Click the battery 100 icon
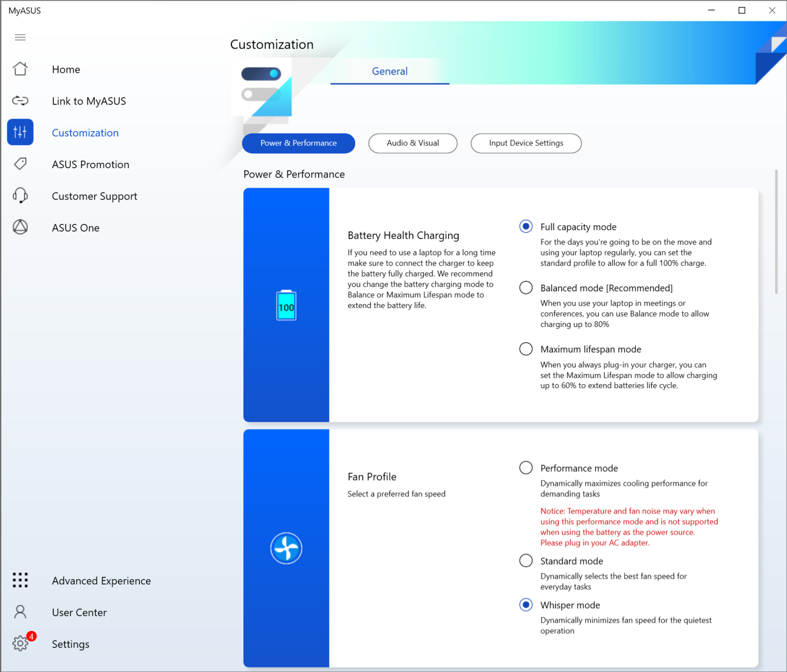 pyautogui.click(x=286, y=305)
